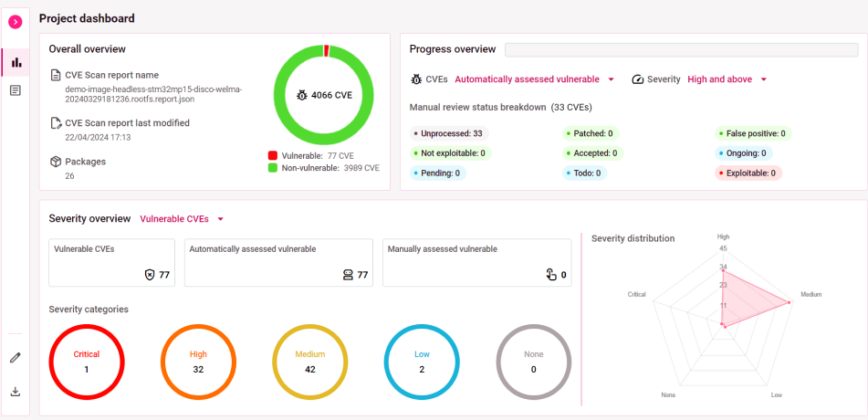Click the Low severity circle showing 2
868x420 pixels.
click(422, 362)
